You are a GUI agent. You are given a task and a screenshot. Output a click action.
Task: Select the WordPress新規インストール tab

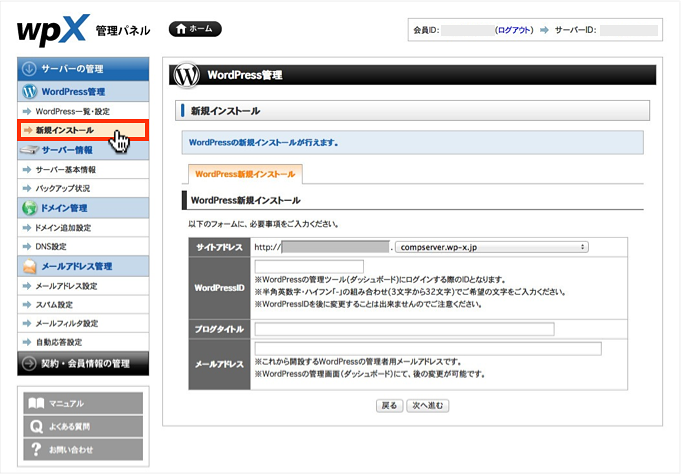[245, 174]
